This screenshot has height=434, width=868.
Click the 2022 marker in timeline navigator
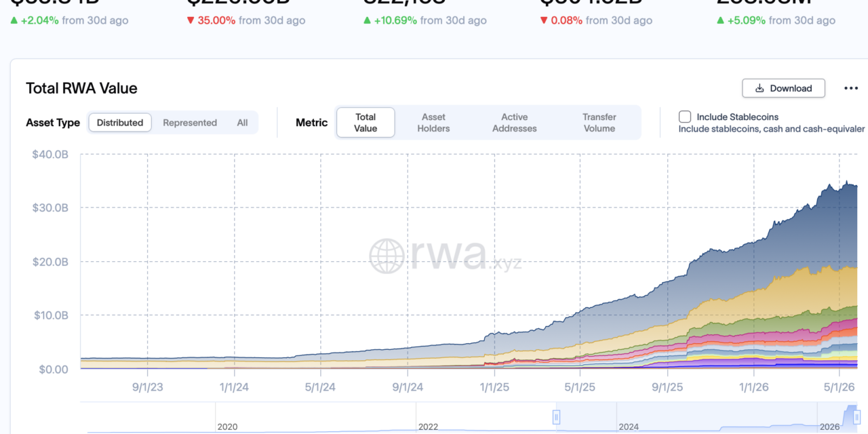[x=429, y=427]
